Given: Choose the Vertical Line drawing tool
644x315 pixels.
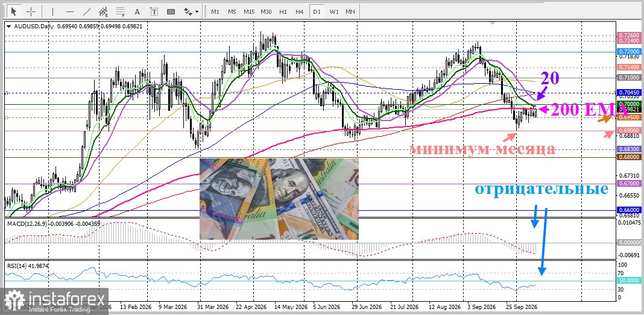Looking at the screenshot, I should [54, 11].
